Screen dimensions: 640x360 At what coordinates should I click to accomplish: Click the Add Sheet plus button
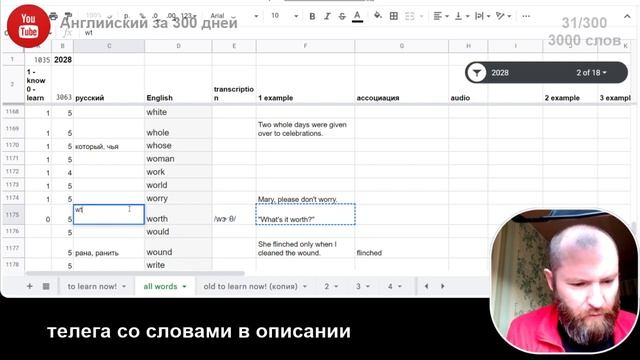coord(29,287)
